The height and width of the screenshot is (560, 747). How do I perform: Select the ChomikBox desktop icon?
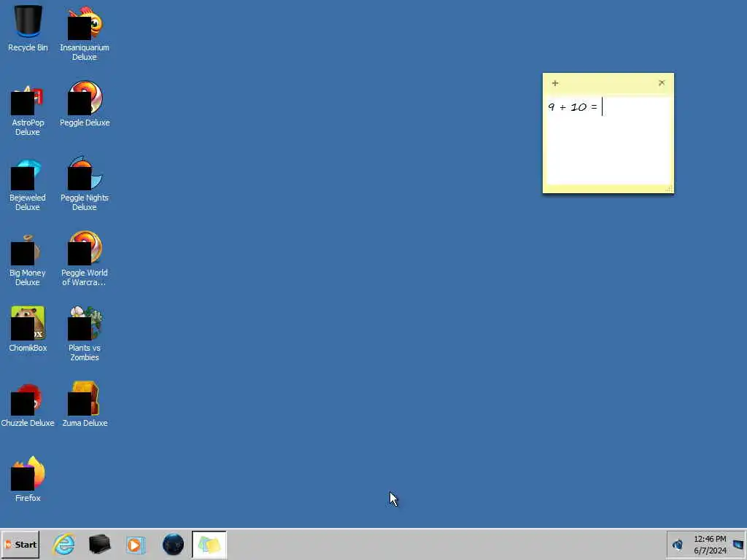point(28,330)
